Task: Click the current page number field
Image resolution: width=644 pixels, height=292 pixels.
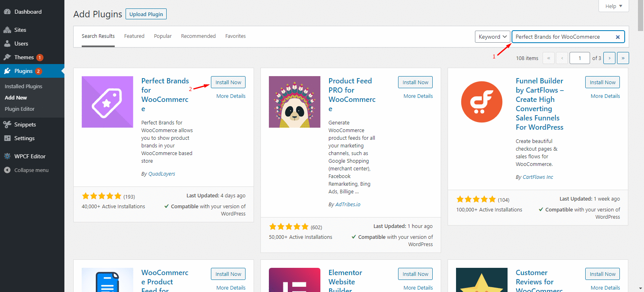Action: [580, 58]
